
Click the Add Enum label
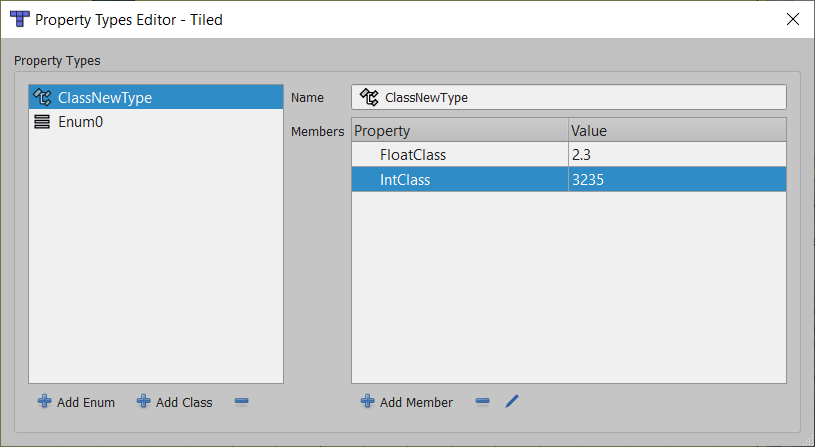point(86,402)
